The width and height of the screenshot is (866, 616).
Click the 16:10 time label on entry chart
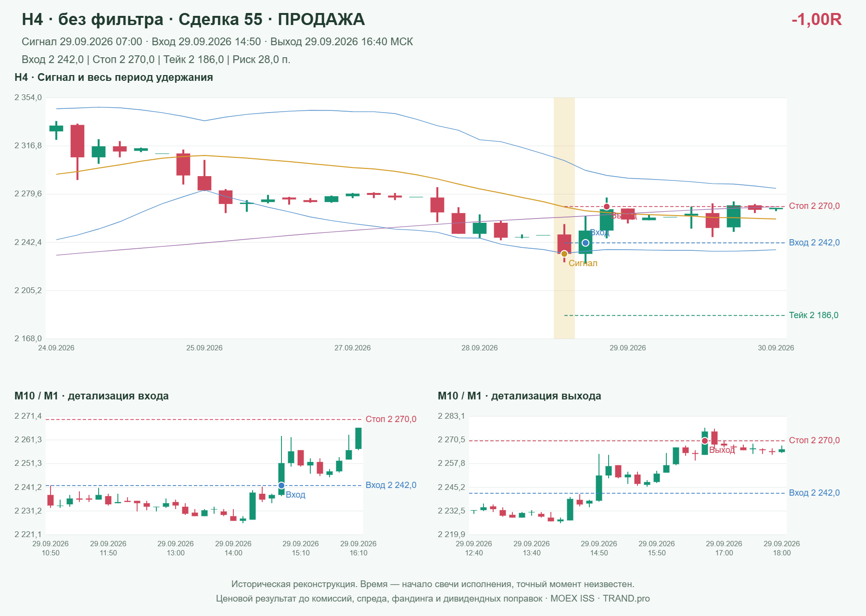(358, 553)
